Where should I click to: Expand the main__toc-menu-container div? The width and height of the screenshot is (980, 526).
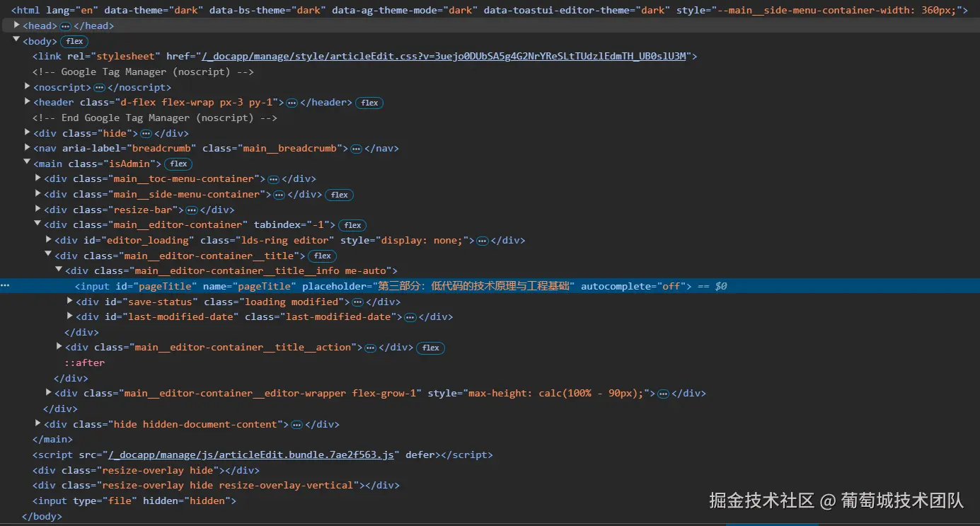(x=38, y=179)
